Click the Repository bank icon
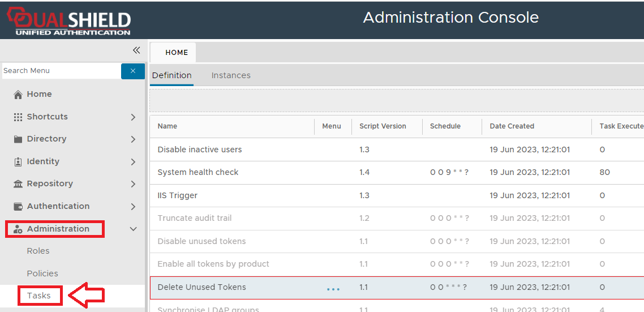 tap(18, 184)
